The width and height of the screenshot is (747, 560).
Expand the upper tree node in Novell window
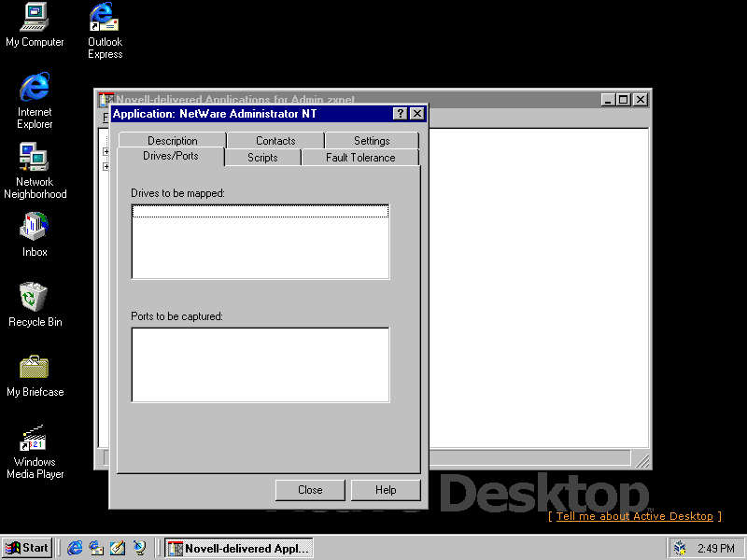[106, 151]
